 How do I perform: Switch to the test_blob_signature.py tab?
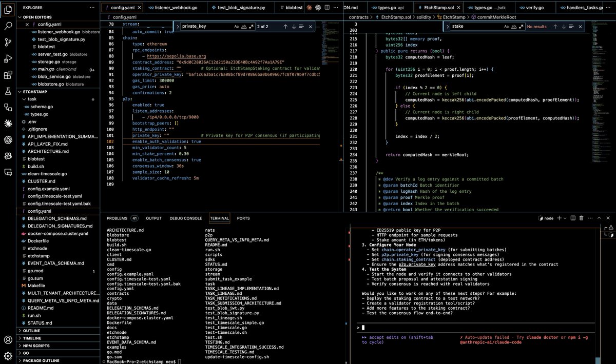click(x=241, y=8)
